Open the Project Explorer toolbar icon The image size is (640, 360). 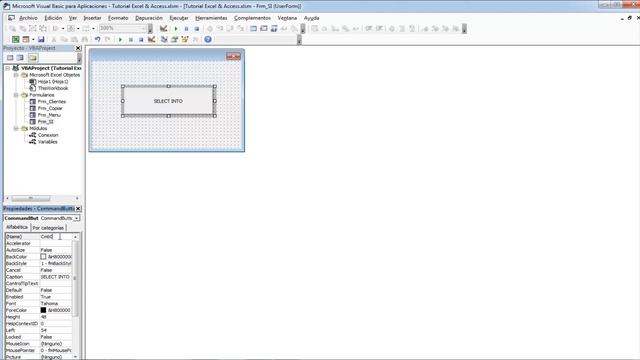[x=164, y=39]
